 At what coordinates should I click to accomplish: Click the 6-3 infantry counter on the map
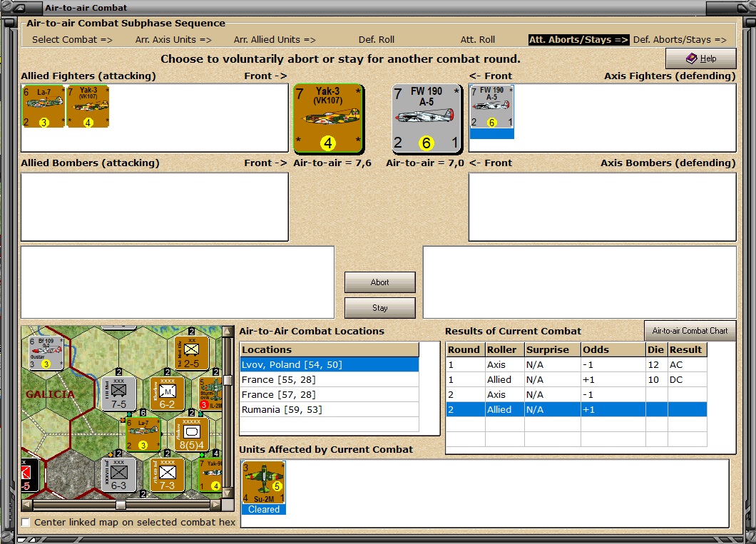pyautogui.click(x=118, y=475)
